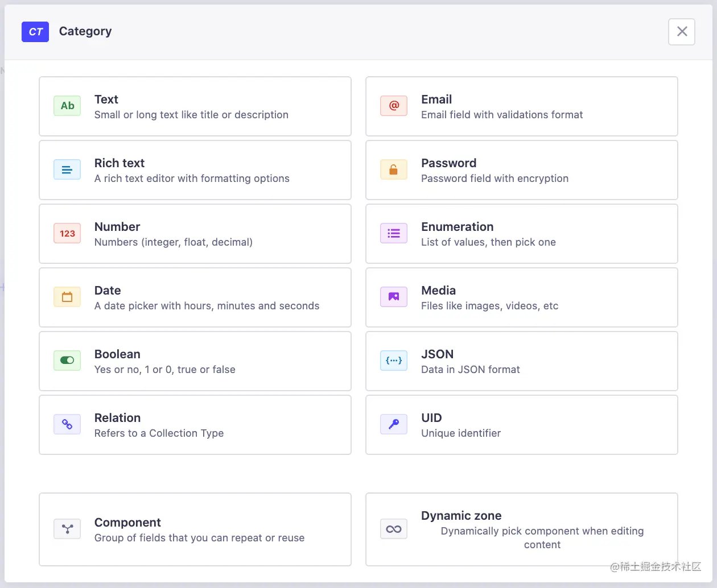Click the green Boolean switch icon
The width and height of the screenshot is (717, 588).
pos(67,361)
